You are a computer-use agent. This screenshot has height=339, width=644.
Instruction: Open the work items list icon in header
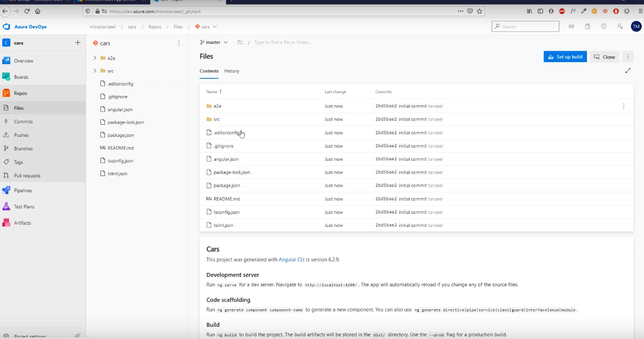click(x=571, y=27)
